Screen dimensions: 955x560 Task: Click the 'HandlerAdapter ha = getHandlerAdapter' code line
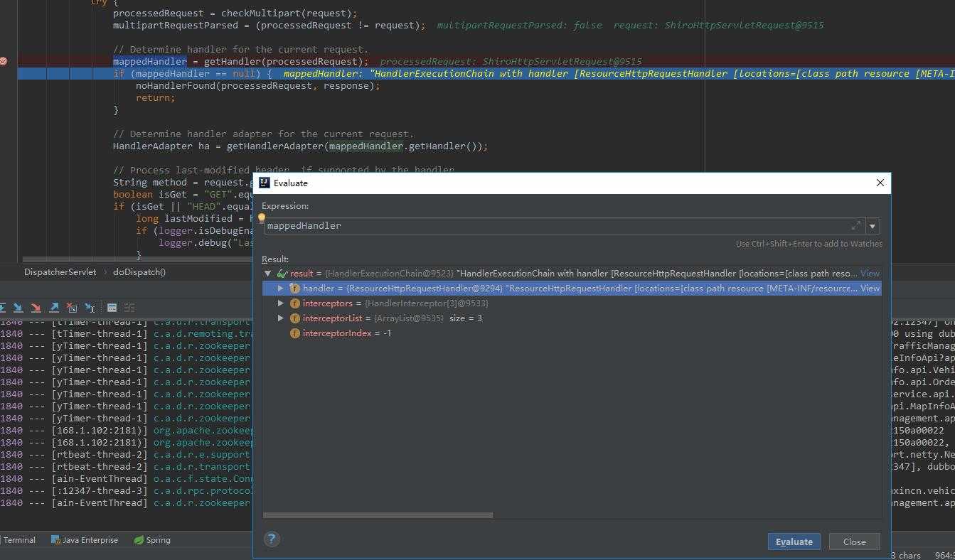pyautogui.click(x=300, y=146)
